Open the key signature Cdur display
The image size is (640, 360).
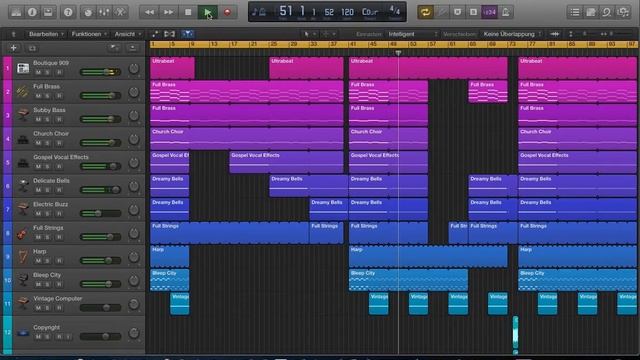click(370, 12)
